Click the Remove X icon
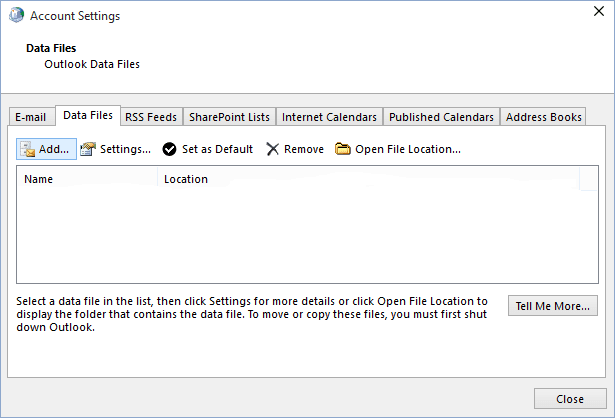Viewport: 615px width, 418px height. tap(272, 149)
